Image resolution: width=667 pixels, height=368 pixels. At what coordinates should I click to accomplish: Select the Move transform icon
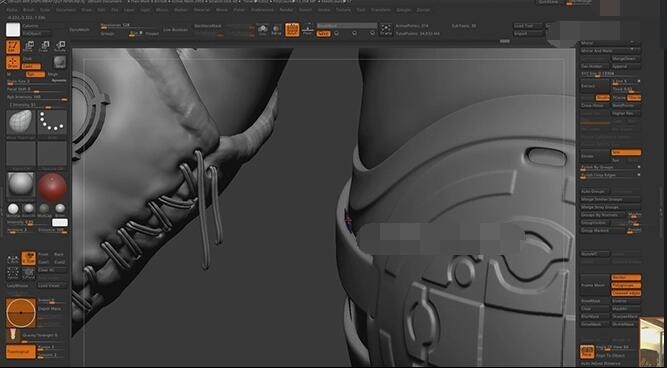pos(29,47)
